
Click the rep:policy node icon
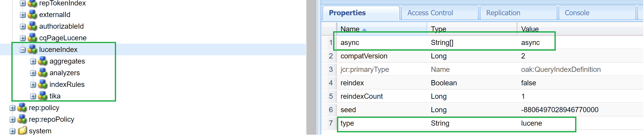coord(22,108)
